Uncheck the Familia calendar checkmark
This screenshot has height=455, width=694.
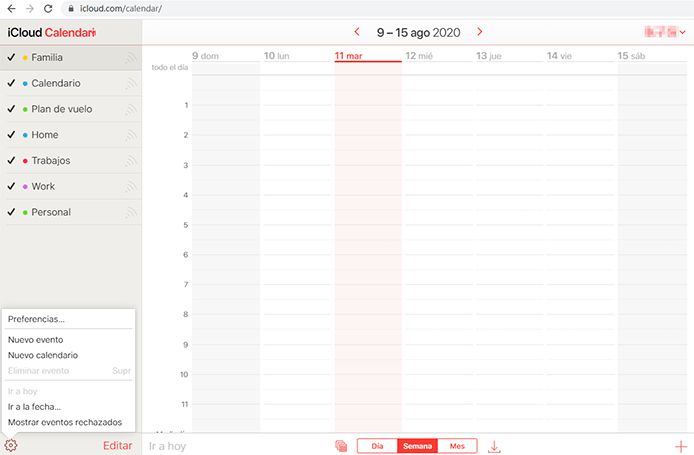12,57
